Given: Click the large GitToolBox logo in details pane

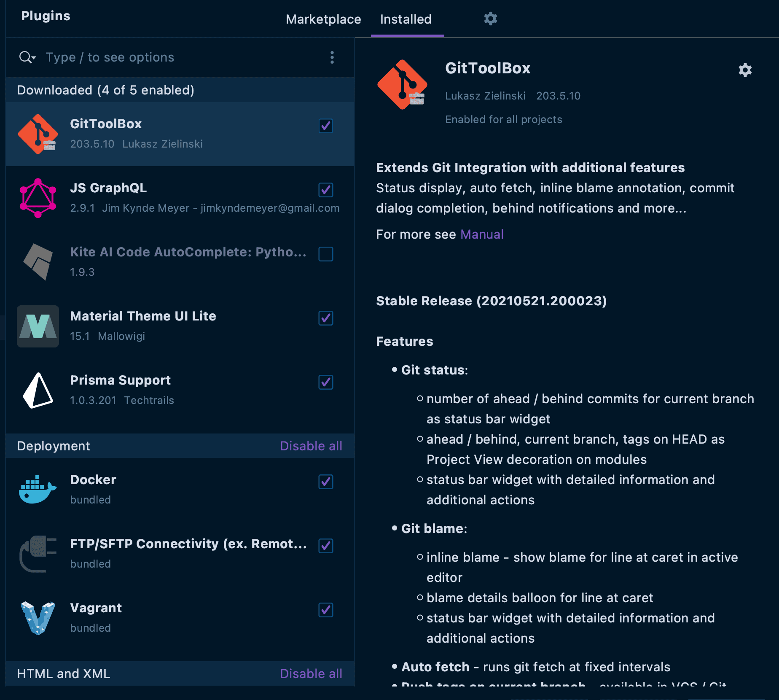Looking at the screenshot, I should click(402, 85).
